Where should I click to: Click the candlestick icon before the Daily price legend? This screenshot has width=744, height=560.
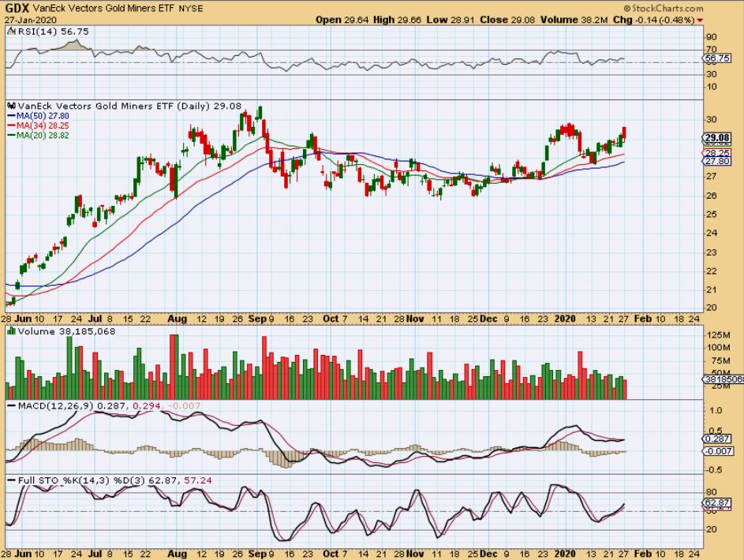11,106
